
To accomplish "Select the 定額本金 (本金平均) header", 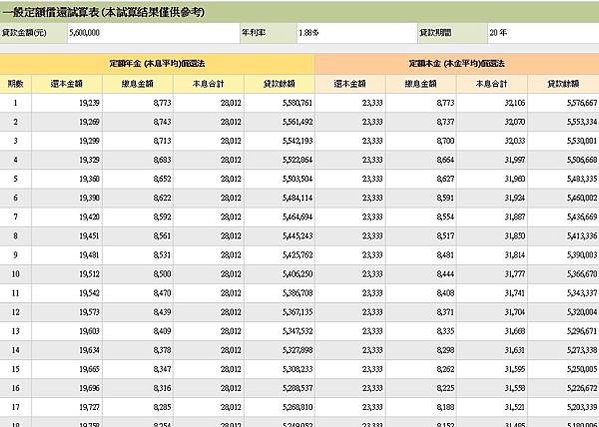I will 457,64.
